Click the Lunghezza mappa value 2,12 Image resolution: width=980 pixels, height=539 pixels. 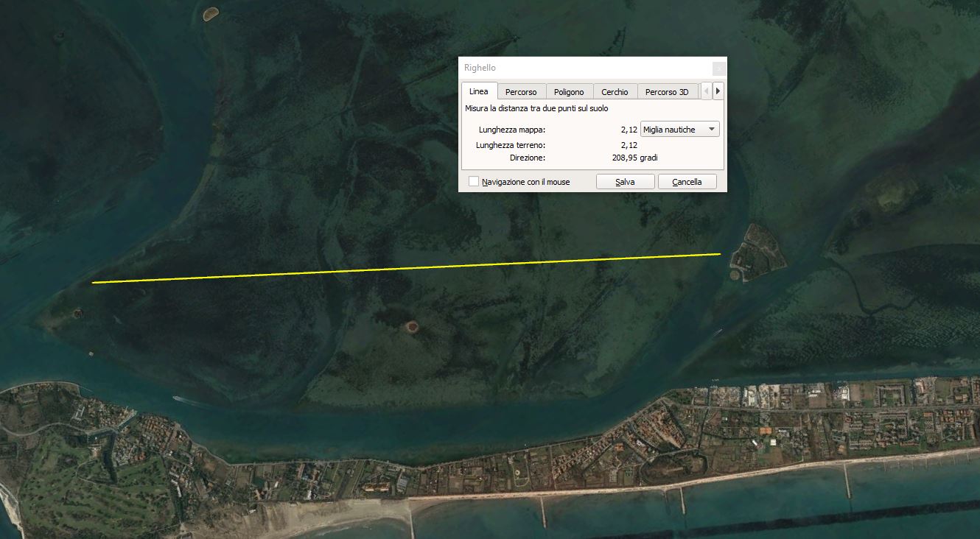click(x=629, y=130)
